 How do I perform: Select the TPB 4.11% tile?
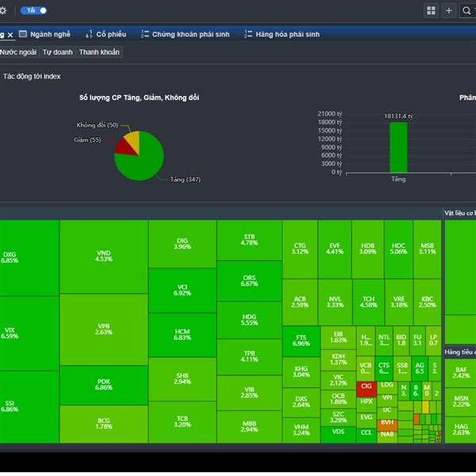249,357
